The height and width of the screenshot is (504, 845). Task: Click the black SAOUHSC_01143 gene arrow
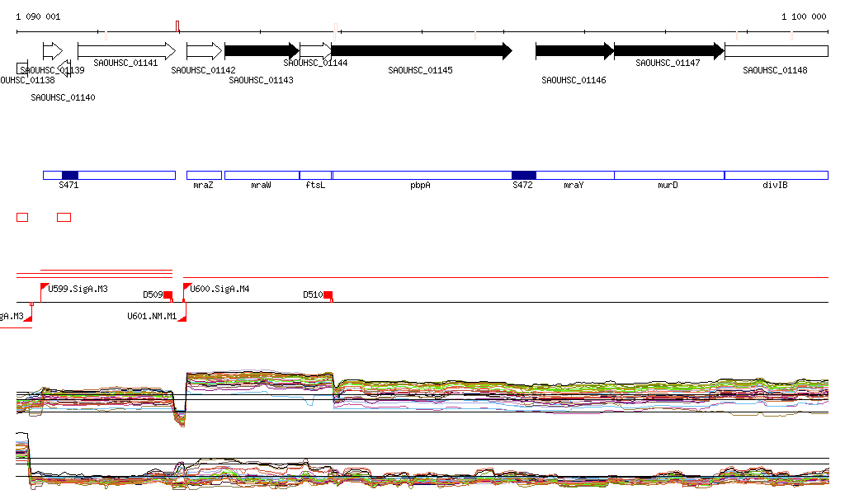click(261, 51)
